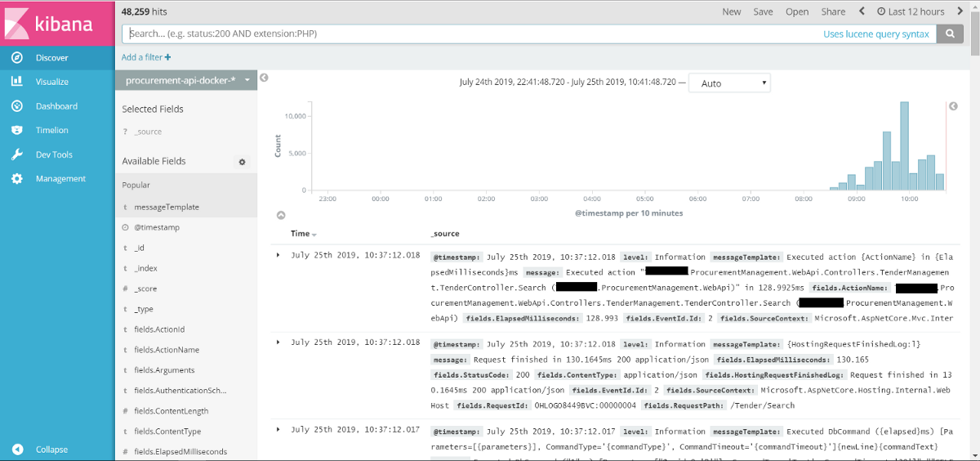Screen dimensions: 980x461
Task: Open the Discover section in sidebar
Action: point(51,58)
